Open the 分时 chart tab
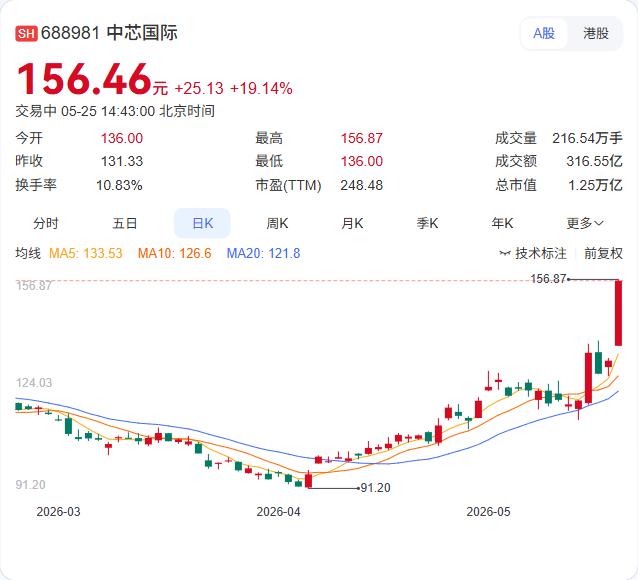The width and height of the screenshot is (638, 580). tap(46, 223)
